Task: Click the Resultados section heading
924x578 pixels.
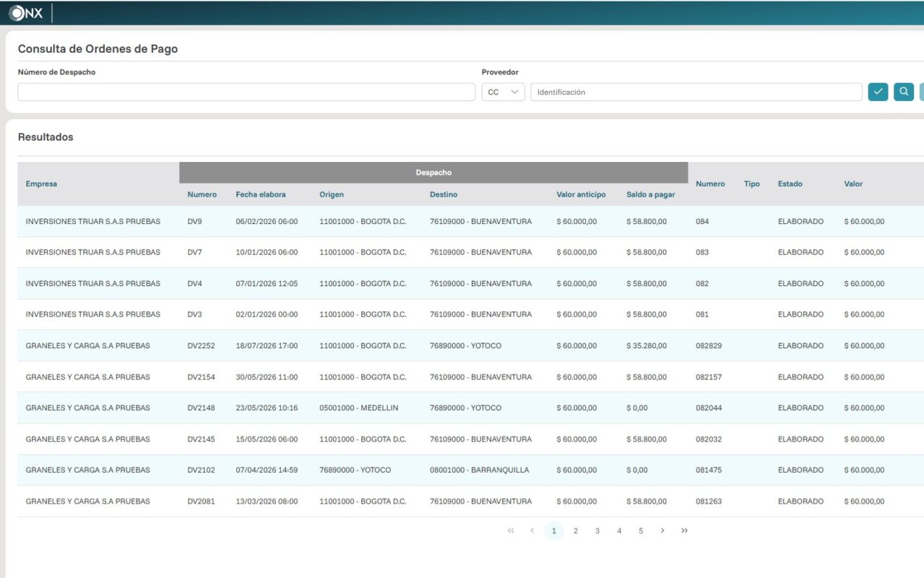Action: coord(46,137)
